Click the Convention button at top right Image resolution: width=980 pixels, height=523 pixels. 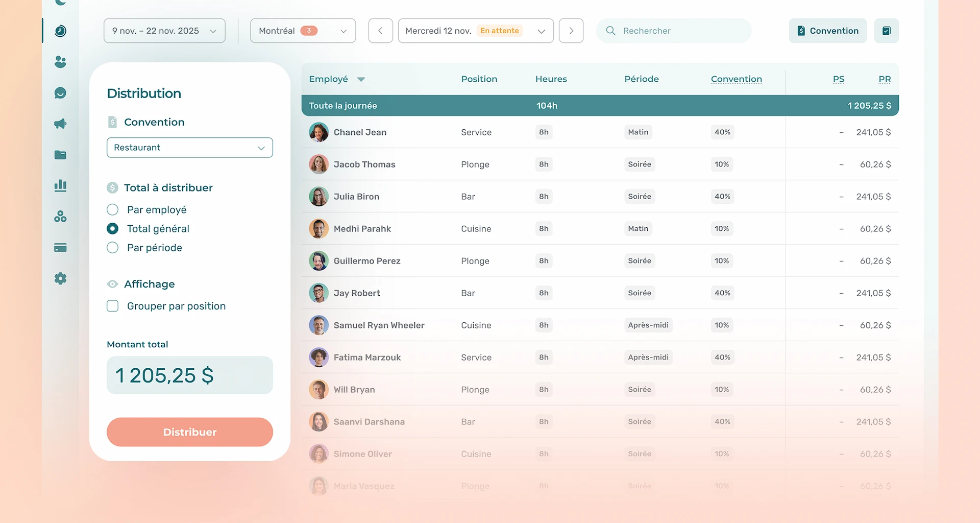click(827, 31)
